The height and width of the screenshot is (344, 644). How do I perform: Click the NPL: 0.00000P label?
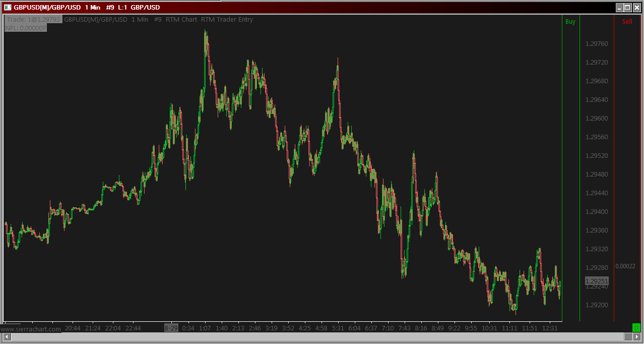click(26, 28)
